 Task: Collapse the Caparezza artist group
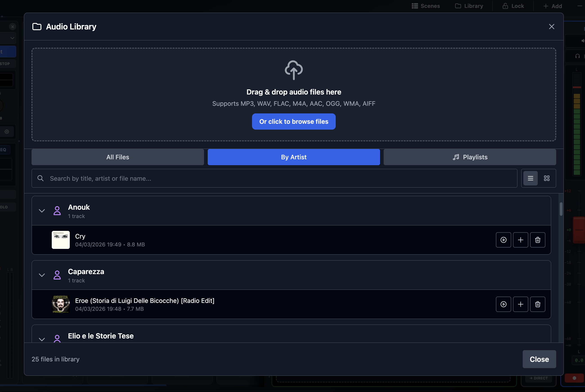(x=42, y=275)
